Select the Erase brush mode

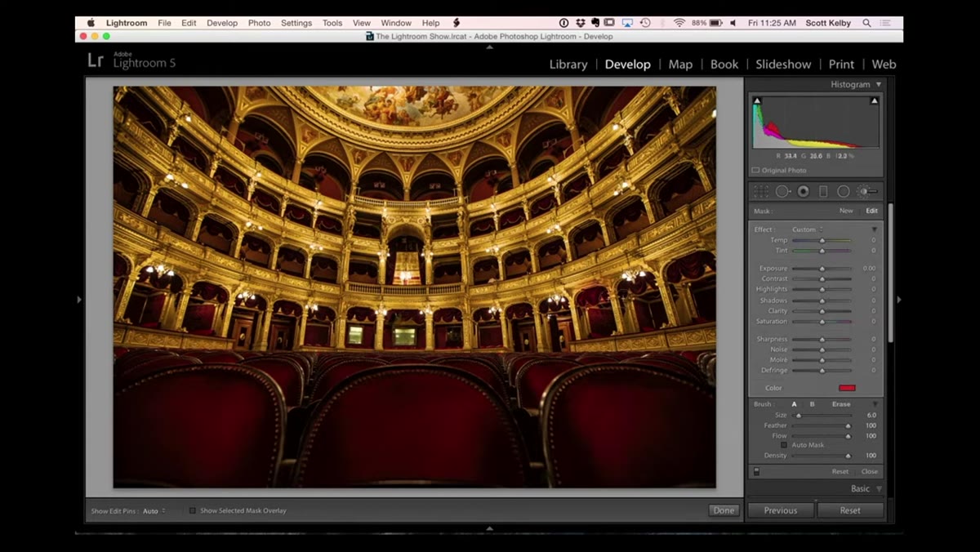click(x=841, y=404)
